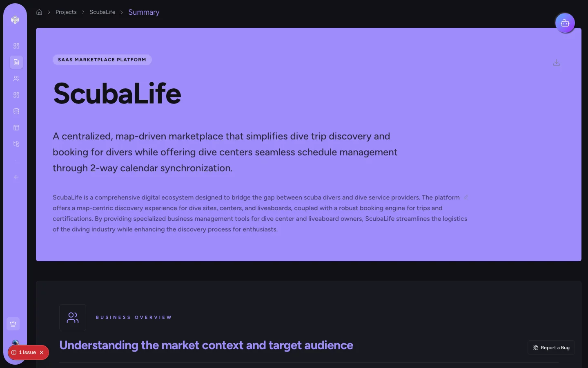Screen dimensions: 588x368
Task: Click the database icon in the sidebar
Action: pos(16,111)
